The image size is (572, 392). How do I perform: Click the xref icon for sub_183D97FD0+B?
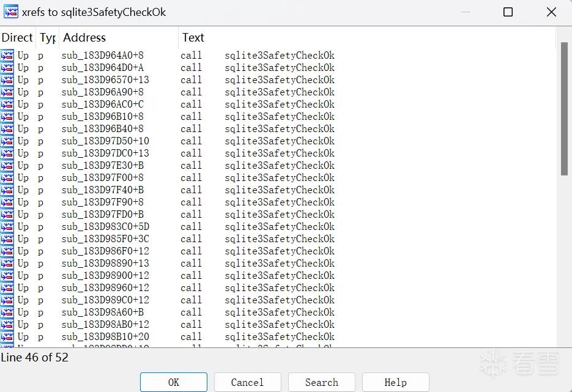(7, 215)
